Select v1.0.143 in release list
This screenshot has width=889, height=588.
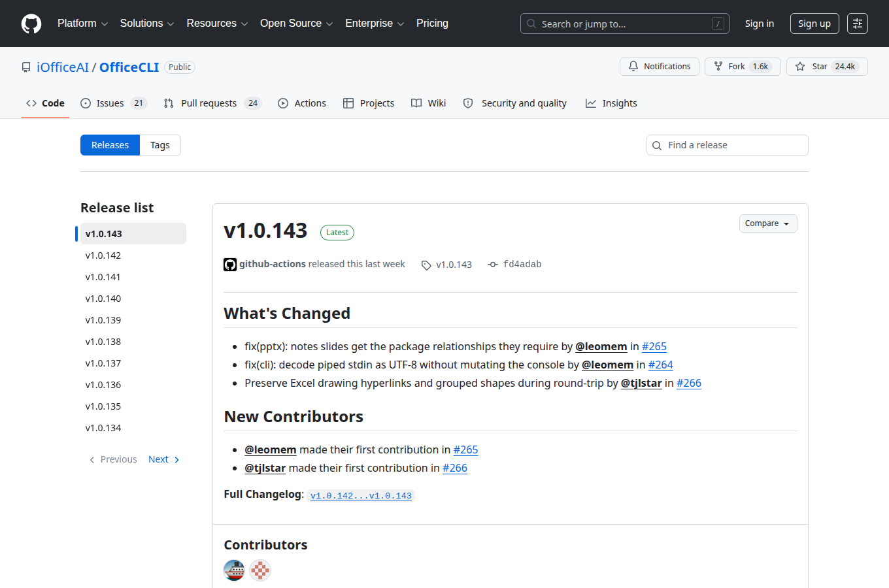(x=133, y=234)
